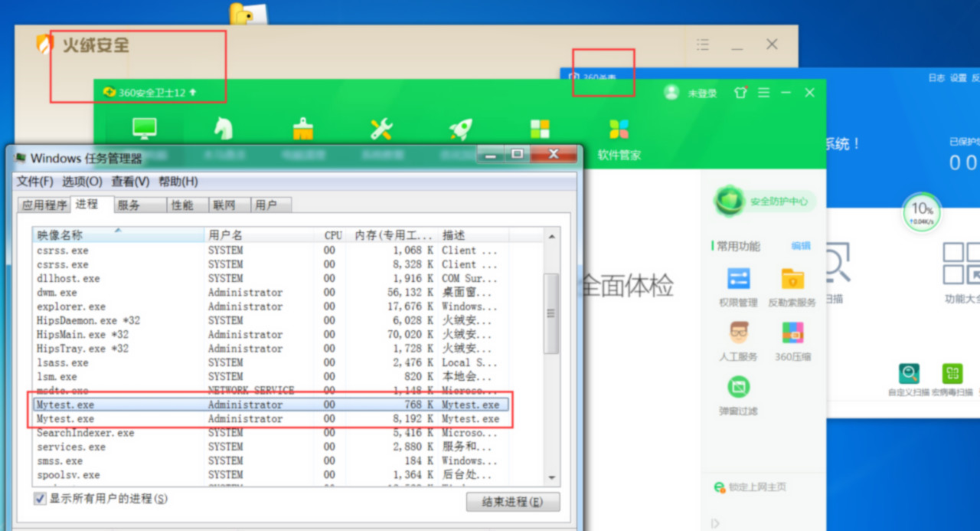Open the 火绒安全 menu list icon

click(703, 45)
